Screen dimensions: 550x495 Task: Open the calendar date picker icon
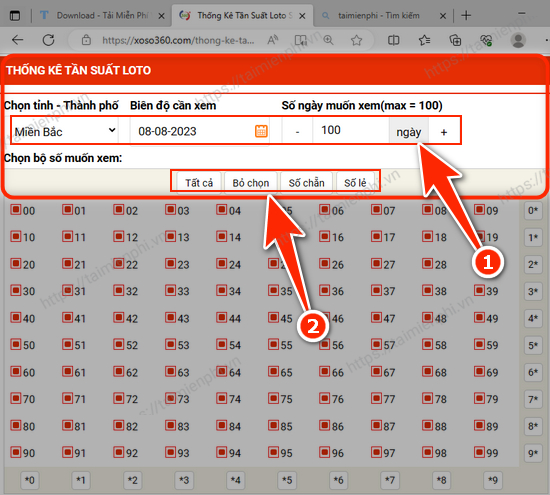click(261, 131)
